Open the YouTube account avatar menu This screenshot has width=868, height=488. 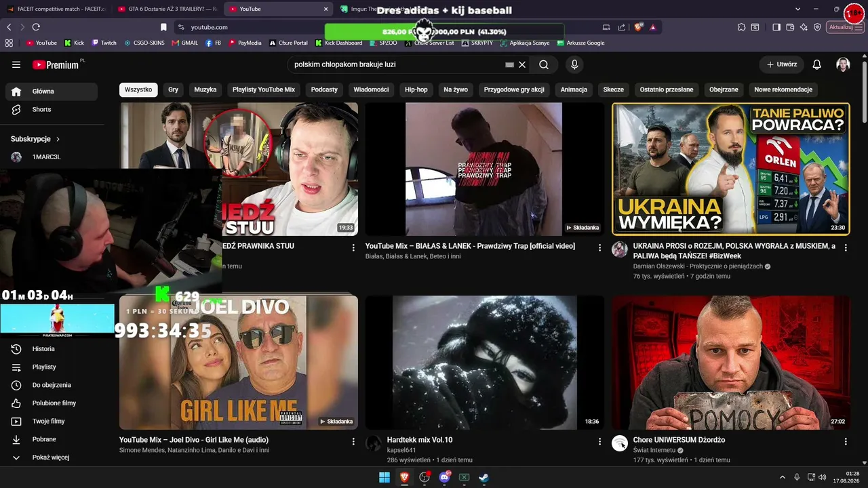coord(843,64)
